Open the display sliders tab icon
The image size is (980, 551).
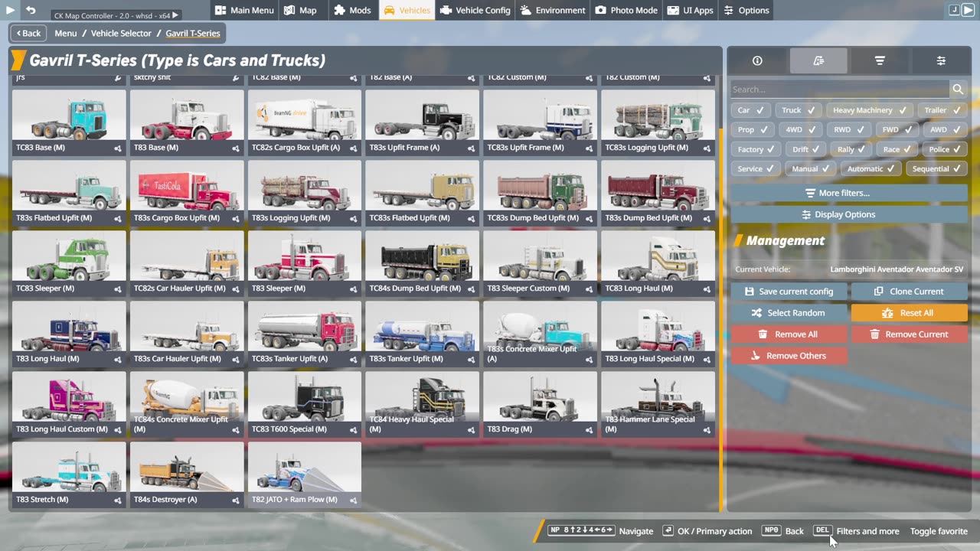pos(941,60)
